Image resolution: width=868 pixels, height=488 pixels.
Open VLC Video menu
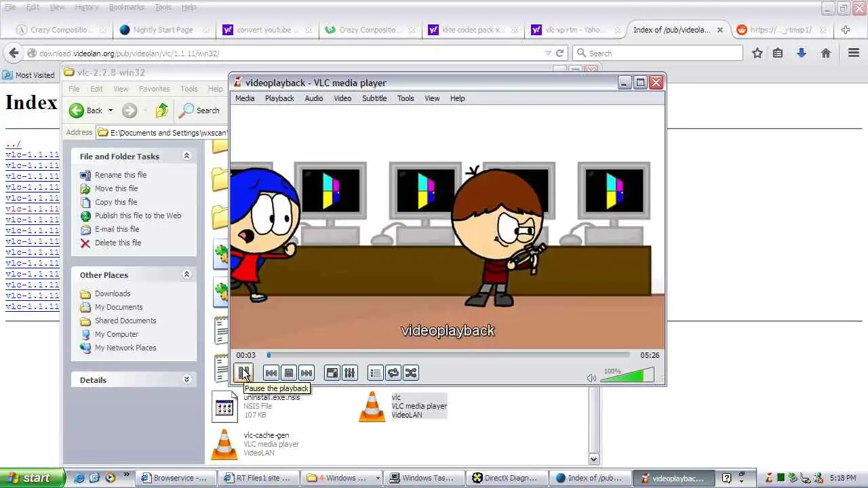pos(342,98)
